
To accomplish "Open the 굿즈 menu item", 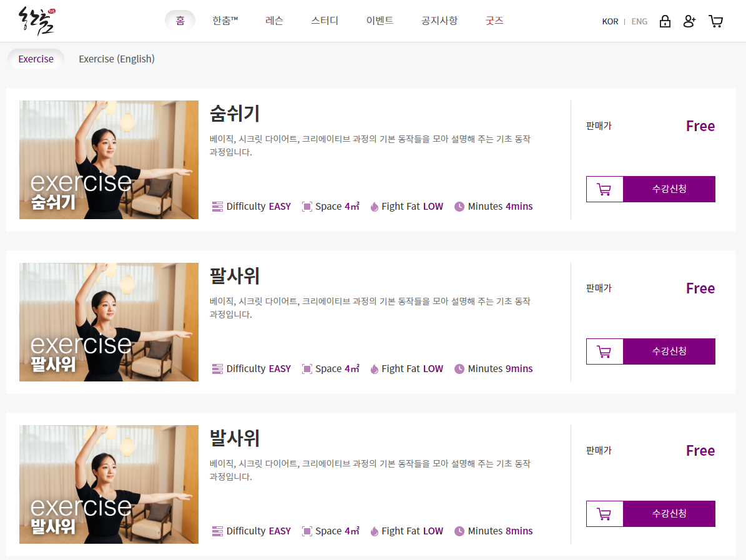I will [x=494, y=21].
